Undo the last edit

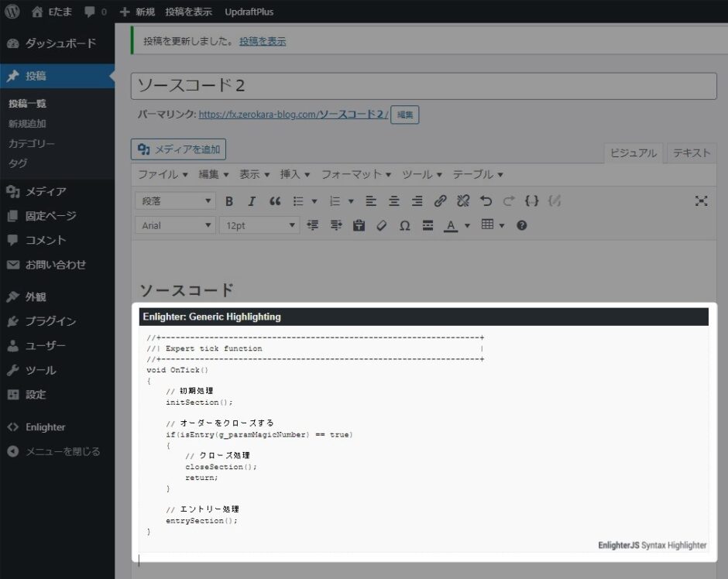486,201
